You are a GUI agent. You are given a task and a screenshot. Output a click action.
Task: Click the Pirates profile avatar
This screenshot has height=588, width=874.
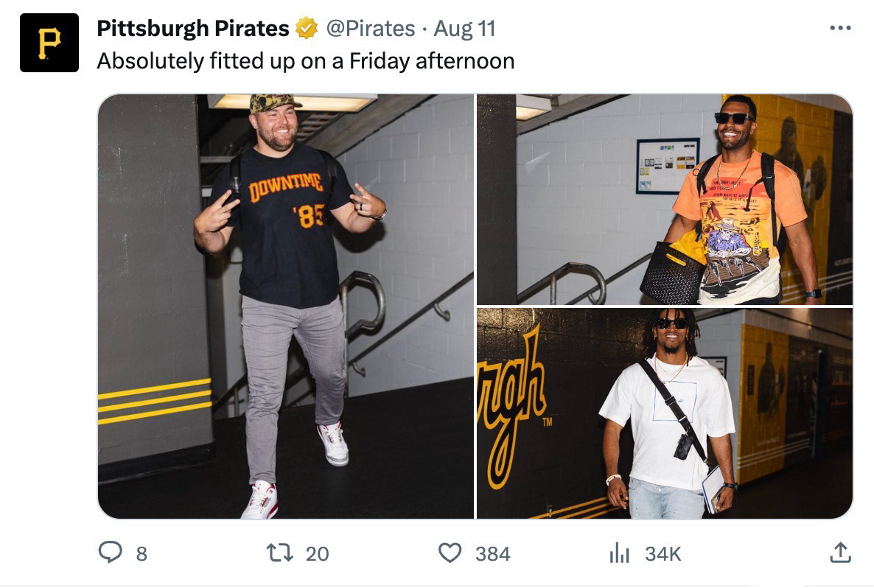49,43
